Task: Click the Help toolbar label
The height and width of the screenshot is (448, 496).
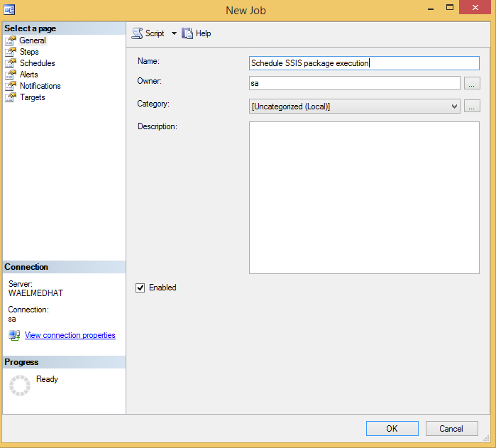Action: (x=203, y=33)
